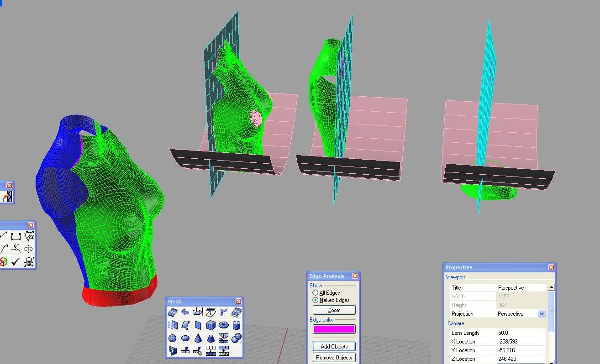
Task: Open the Mesh Boolean spheres tool
Action: pos(237,338)
